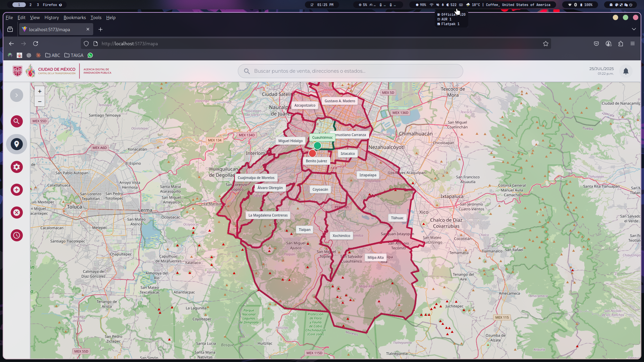Image resolution: width=644 pixels, height=362 pixels.
Task: Select the Cuauhtémoc borough label
Action: pyautogui.click(x=322, y=137)
